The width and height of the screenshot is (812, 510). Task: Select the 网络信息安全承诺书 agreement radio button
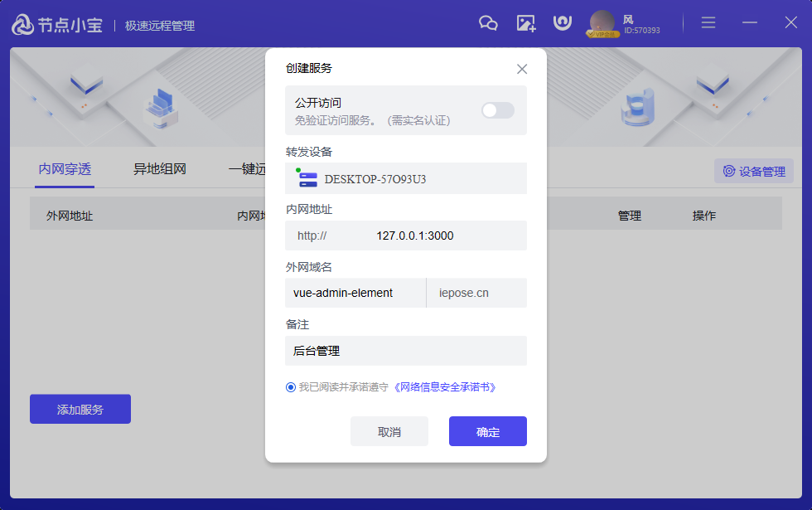(289, 386)
